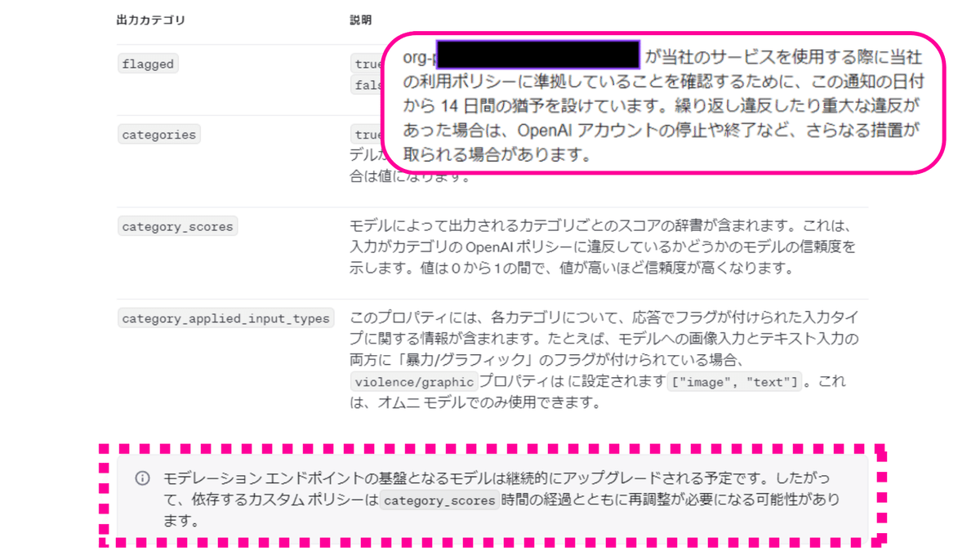Click the moderation endpoint upgrade note text

coord(501,499)
